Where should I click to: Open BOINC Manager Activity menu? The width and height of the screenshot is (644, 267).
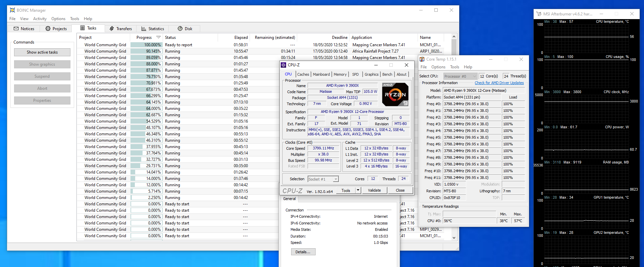40,19
